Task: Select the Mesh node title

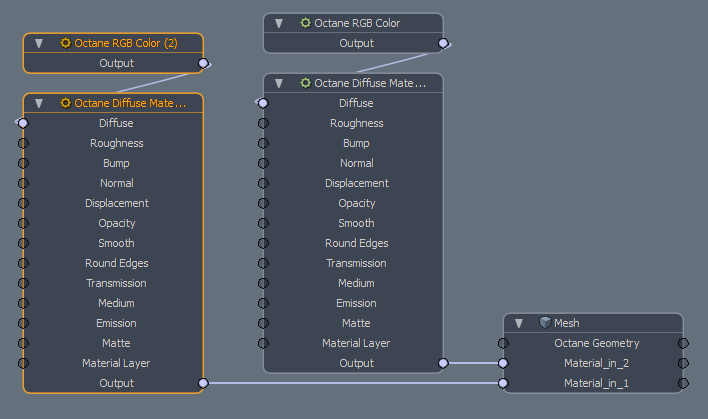Action: tap(567, 323)
